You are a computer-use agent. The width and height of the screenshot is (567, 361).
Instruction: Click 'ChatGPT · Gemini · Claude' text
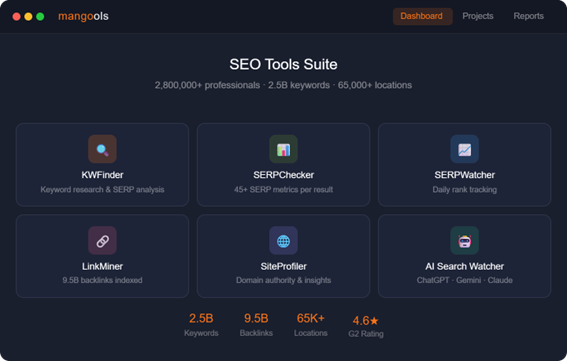(465, 280)
